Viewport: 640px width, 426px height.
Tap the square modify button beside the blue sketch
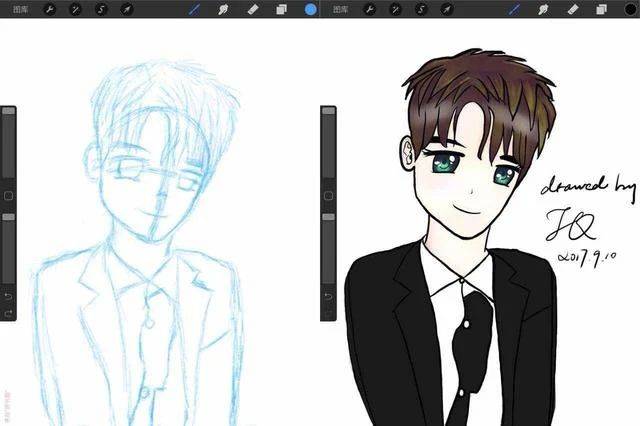(x=9, y=196)
